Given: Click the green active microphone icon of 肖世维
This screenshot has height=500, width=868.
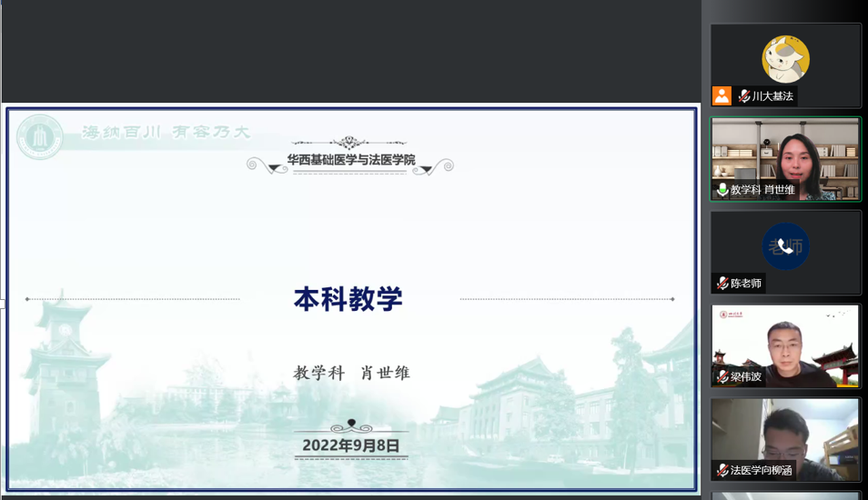Looking at the screenshot, I should pos(722,190).
